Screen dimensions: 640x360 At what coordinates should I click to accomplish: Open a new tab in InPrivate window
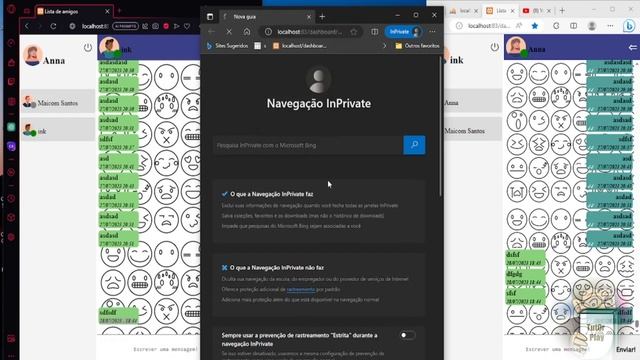[322, 17]
